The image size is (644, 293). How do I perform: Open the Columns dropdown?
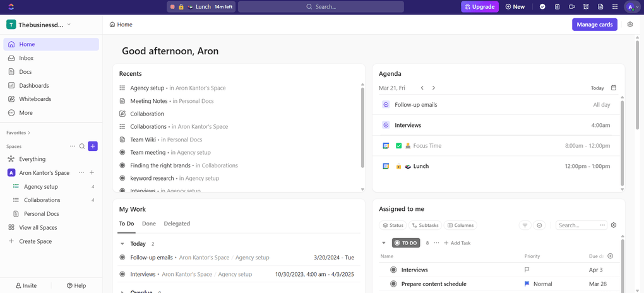(460, 225)
